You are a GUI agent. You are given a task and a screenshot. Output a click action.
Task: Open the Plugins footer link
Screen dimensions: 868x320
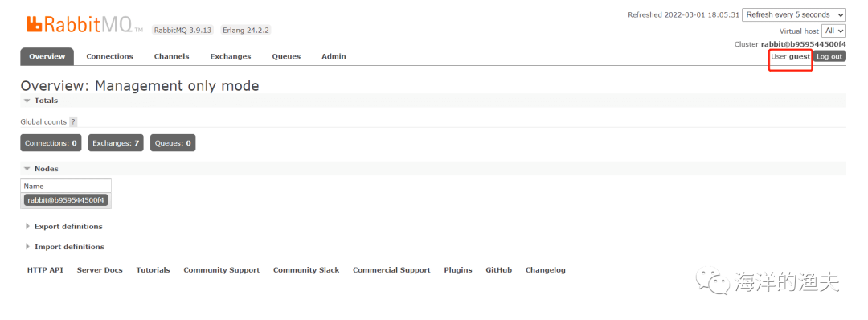point(458,270)
